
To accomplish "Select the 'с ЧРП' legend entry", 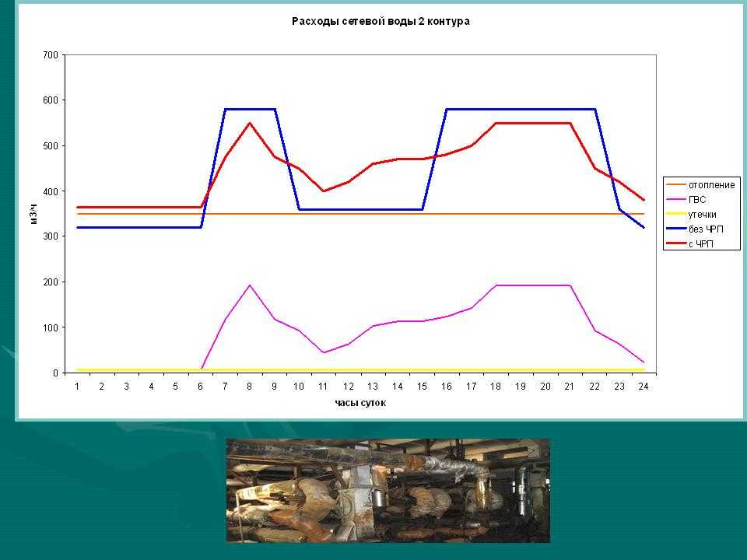I will coord(701,244).
